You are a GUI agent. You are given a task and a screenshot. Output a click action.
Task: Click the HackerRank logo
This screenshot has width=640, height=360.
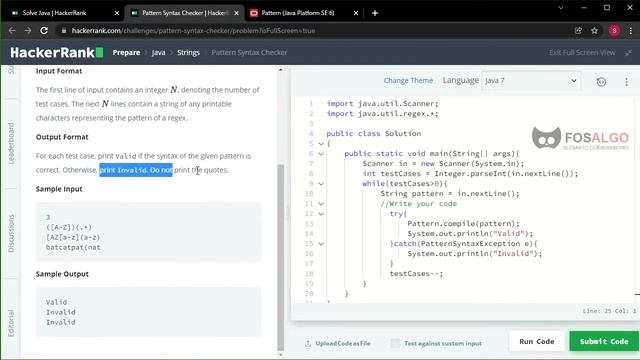(57, 53)
